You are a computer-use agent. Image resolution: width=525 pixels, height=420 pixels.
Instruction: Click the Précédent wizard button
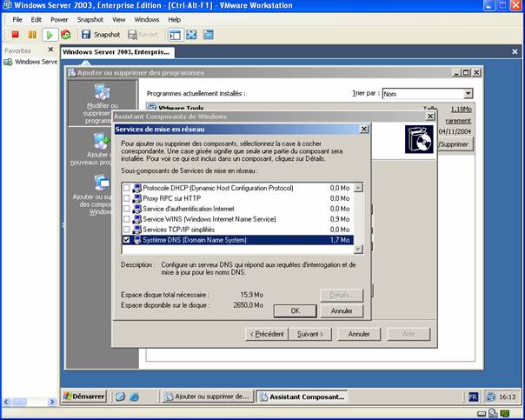point(267,334)
